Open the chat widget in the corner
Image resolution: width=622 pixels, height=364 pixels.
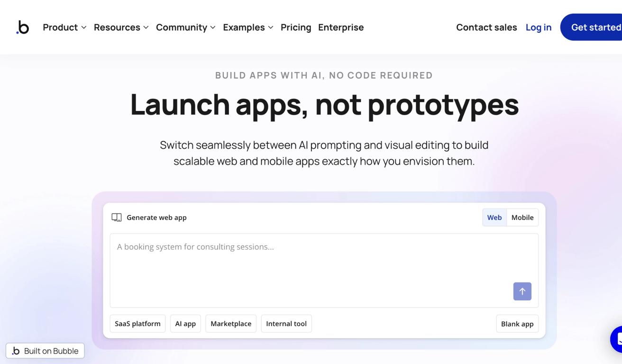618,339
